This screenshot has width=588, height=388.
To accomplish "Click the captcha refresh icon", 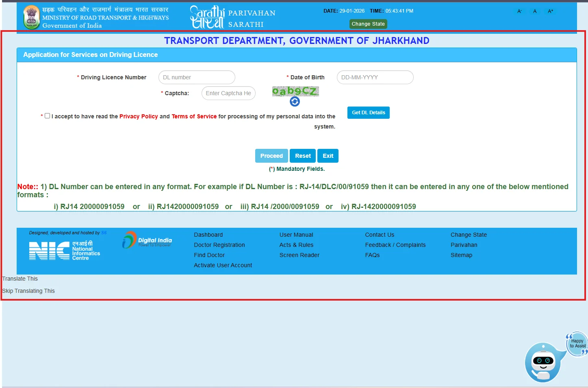I will point(295,102).
